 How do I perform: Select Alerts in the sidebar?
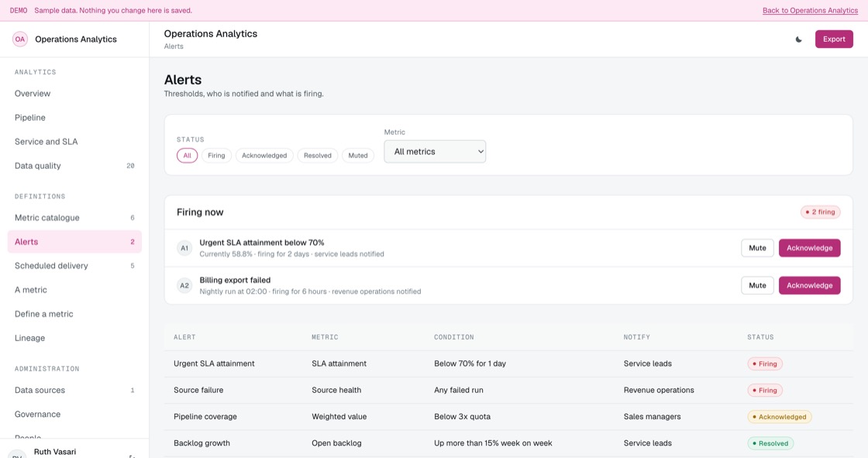click(74, 242)
